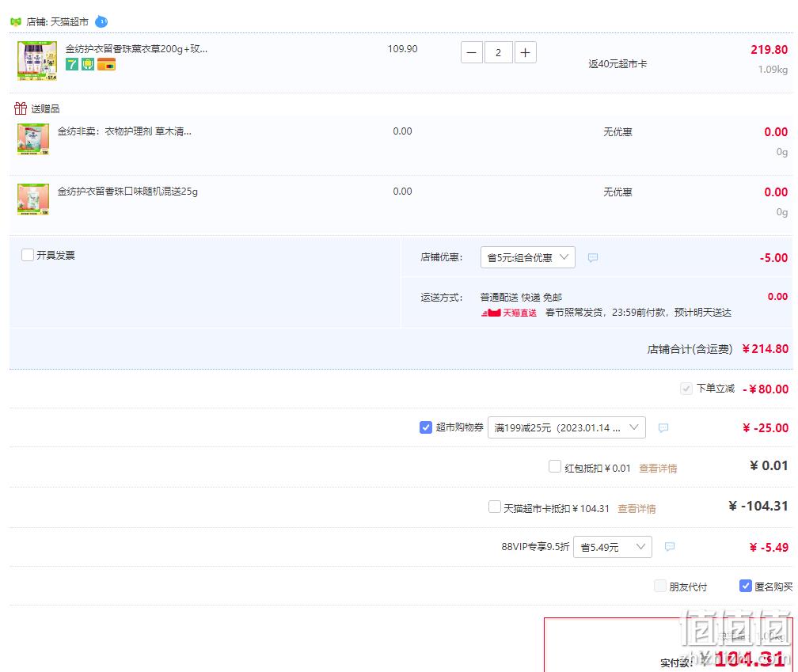Enable the 朋友代付 checkbox

659,586
